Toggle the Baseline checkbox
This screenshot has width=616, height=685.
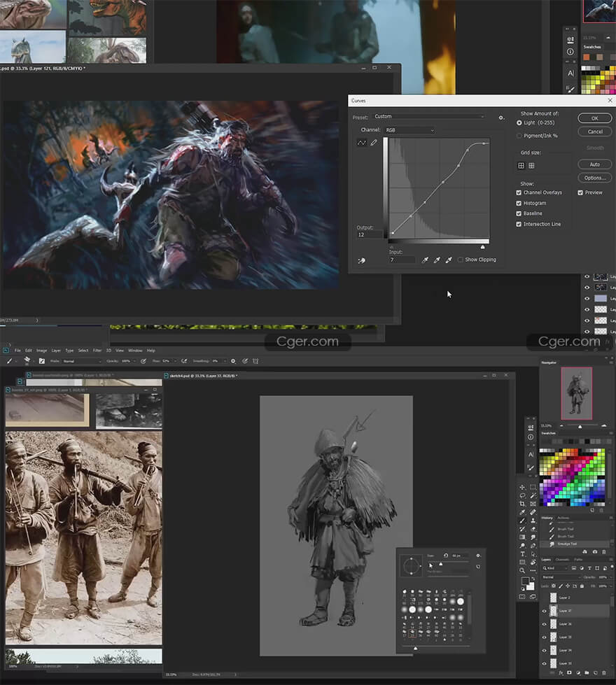click(x=519, y=213)
